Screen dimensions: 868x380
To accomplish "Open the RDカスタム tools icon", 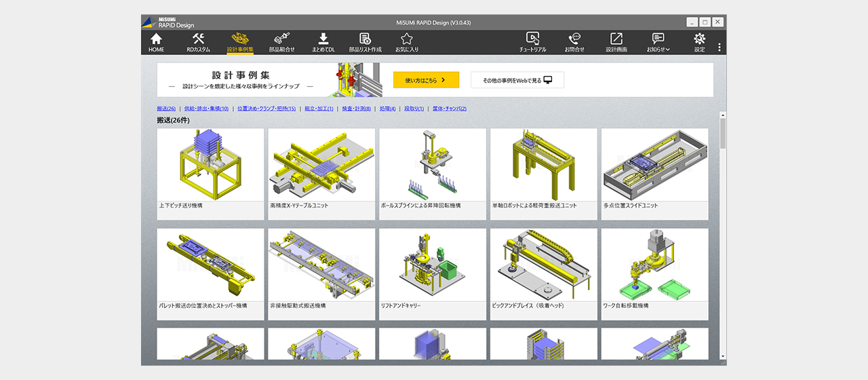I will 198,42.
